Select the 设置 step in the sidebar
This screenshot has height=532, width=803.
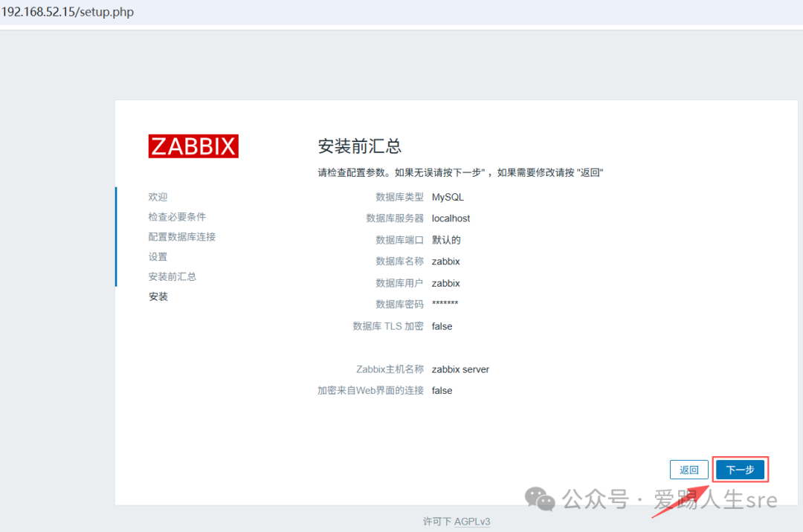[158, 256]
